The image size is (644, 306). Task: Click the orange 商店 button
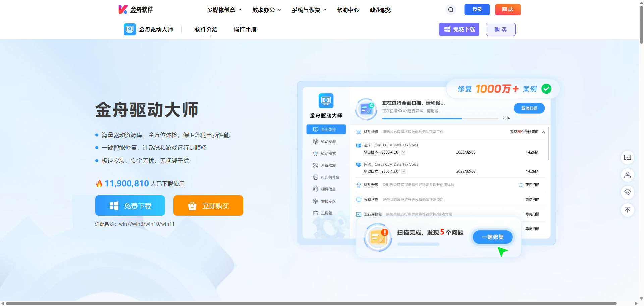[508, 10]
